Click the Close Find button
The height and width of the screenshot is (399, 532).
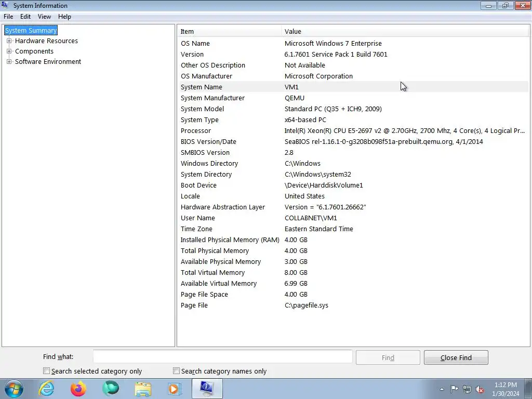tap(456, 357)
